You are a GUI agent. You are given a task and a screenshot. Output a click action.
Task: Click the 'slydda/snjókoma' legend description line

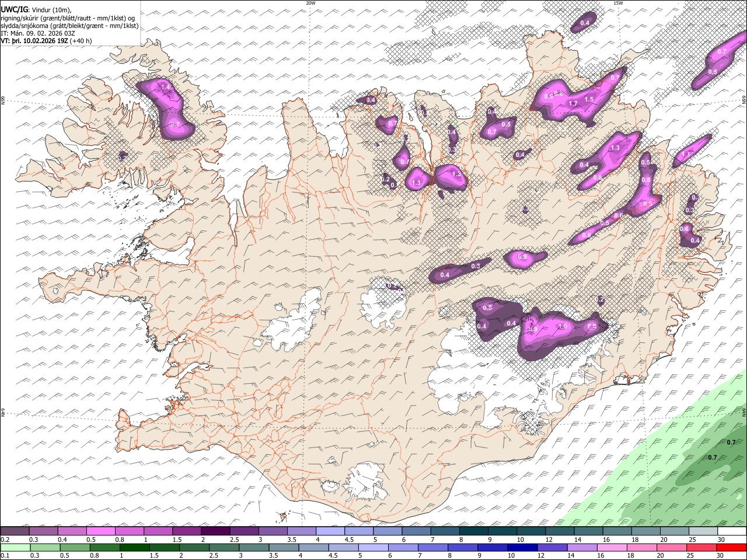click(x=69, y=26)
